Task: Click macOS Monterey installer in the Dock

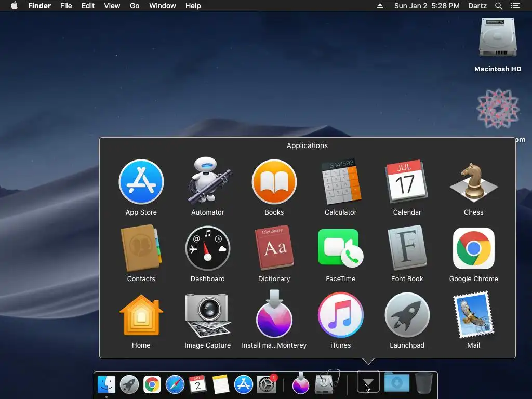Action: [x=301, y=383]
